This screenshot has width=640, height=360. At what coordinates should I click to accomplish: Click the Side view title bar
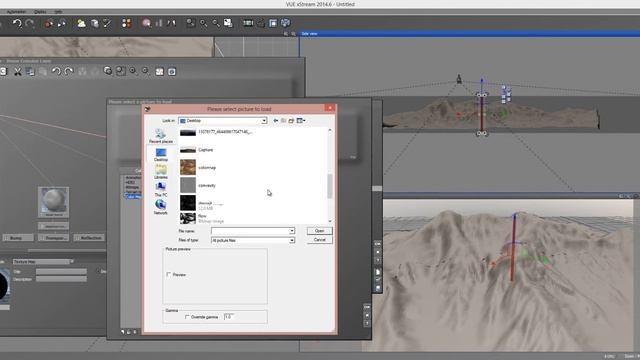pos(469,33)
